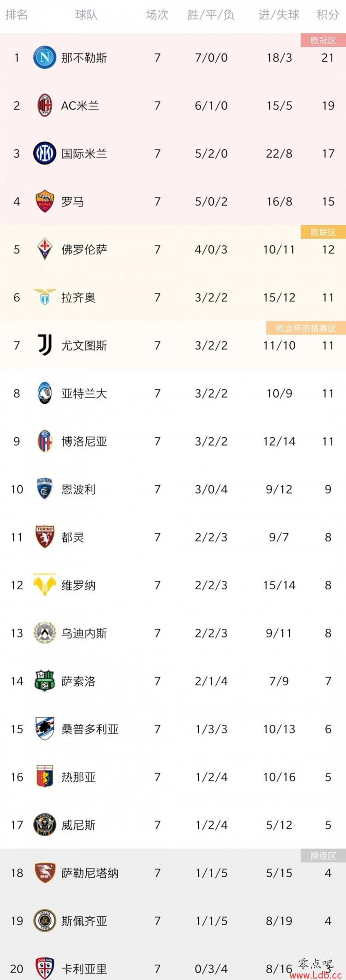Viewport: 346px width, 980px height.
Task: Click the 亚特兰大 team name
Action: (x=84, y=393)
